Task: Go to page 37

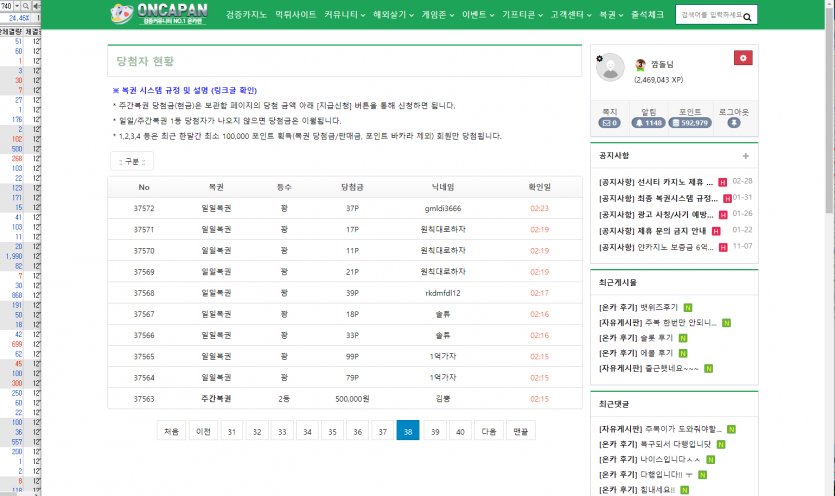Action: coord(383,430)
